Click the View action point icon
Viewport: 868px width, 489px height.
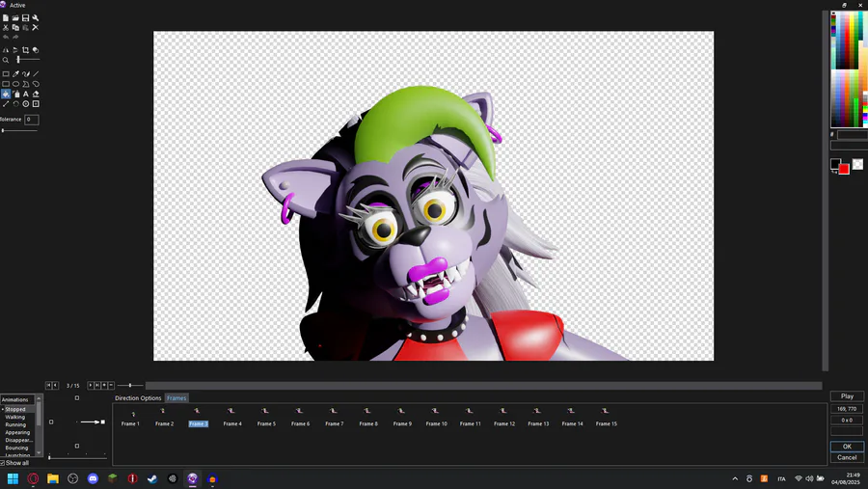coord(36,104)
